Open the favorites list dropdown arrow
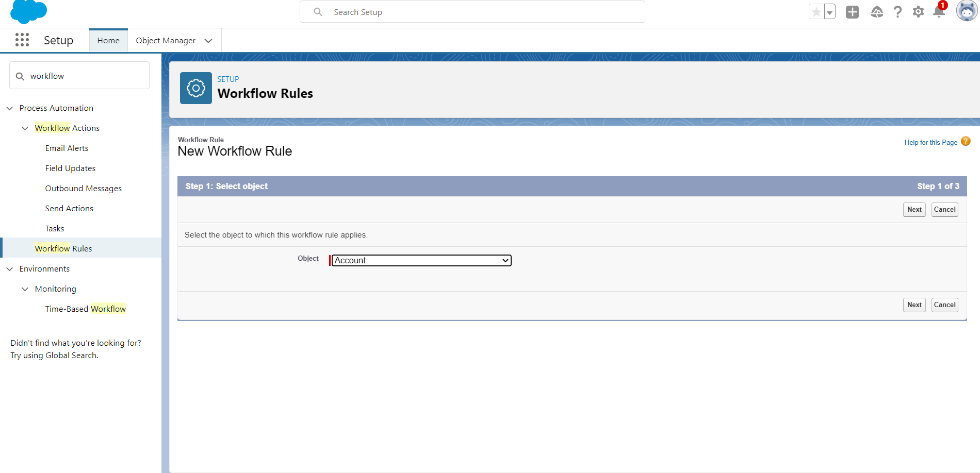 point(829,12)
